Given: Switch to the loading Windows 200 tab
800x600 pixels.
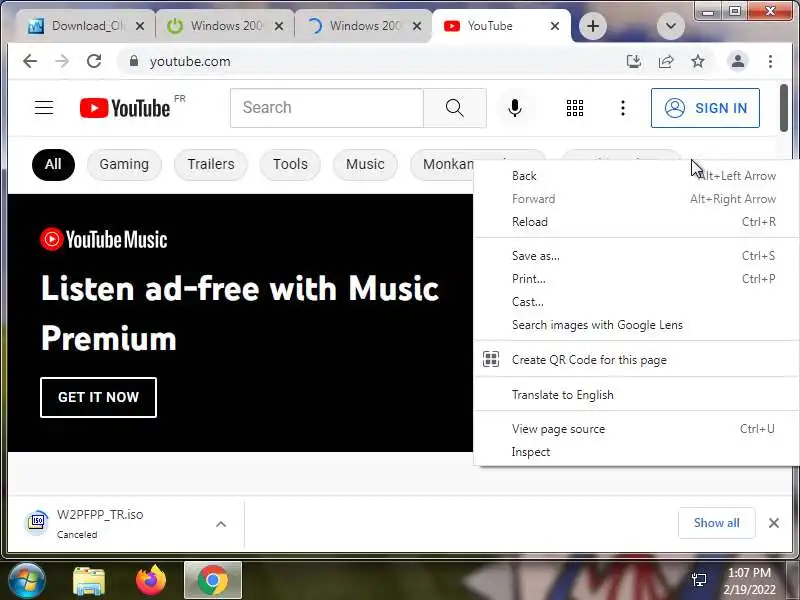Looking at the screenshot, I should tap(363, 26).
